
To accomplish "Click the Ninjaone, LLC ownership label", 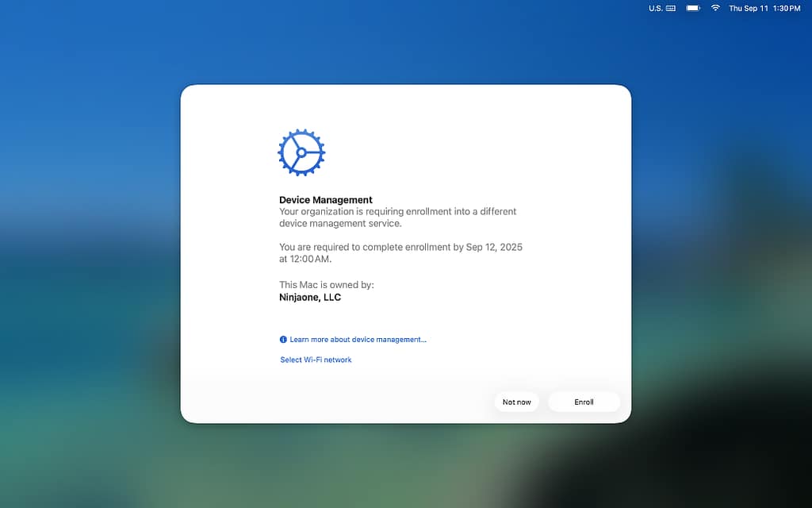I will (309, 297).
